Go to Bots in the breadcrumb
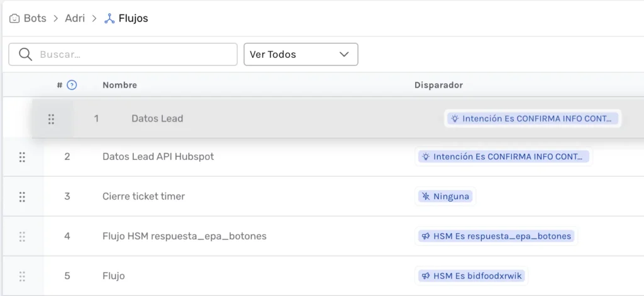This screenshot has height=296, width=644. [x=35, y=18]
